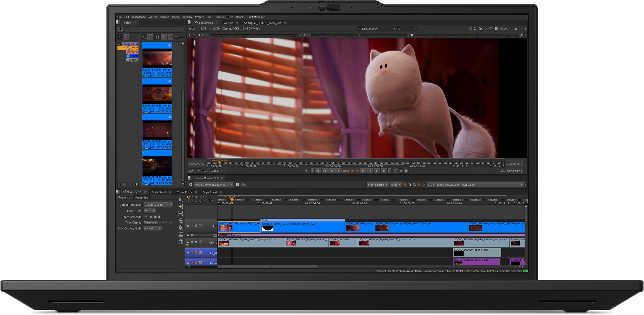Open the Output Resolution dropdown

(158, 205)
